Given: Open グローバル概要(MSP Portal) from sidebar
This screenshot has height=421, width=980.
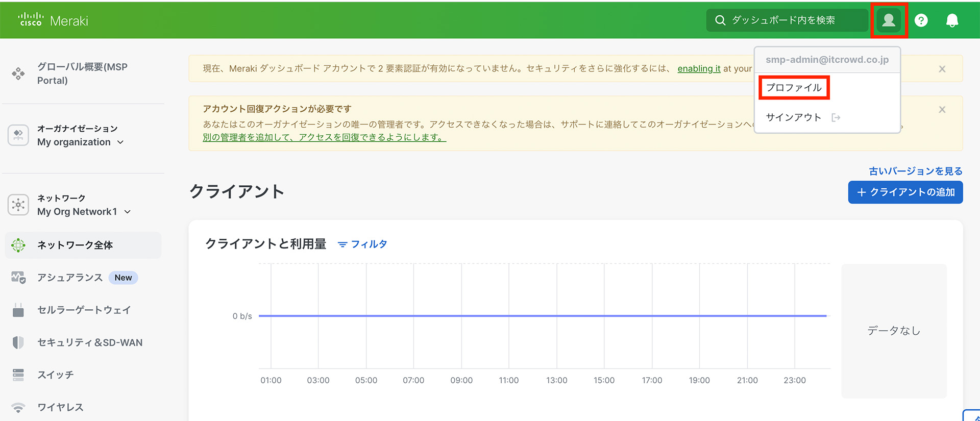Looking at the screenshot, I should tap(82, 73).
